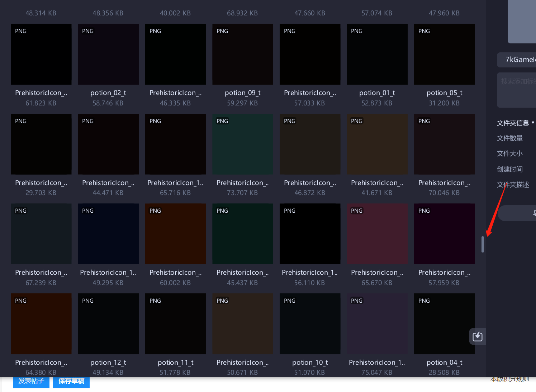Select the maroon 65.670 KB PrehistoricIcon thumbnail
Screen dimensions: 536x392
click(x=377, y=234)
